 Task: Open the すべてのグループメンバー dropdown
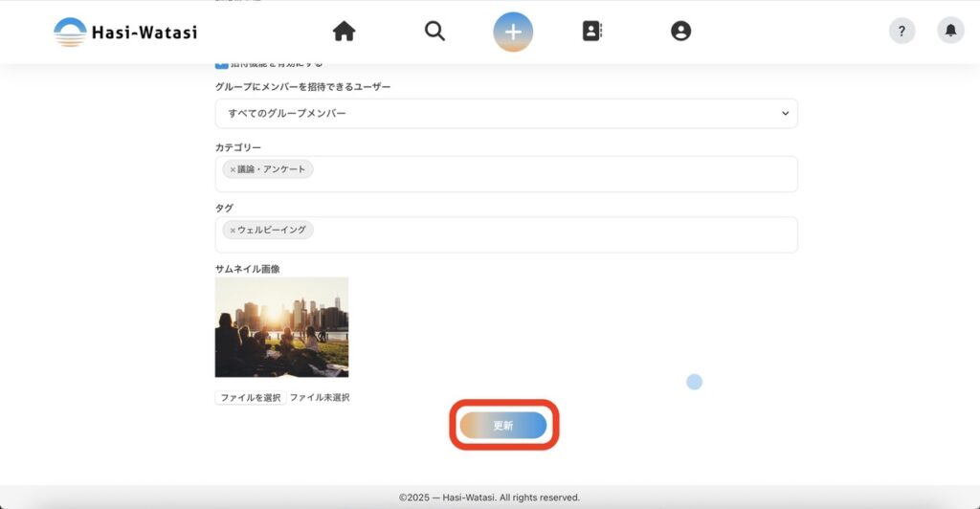[x=505, y=113]
